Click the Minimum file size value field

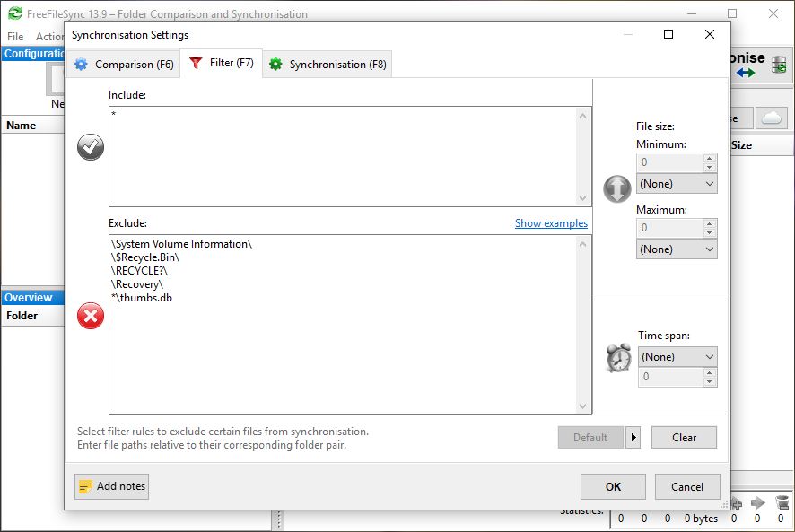tap(669, 162)
